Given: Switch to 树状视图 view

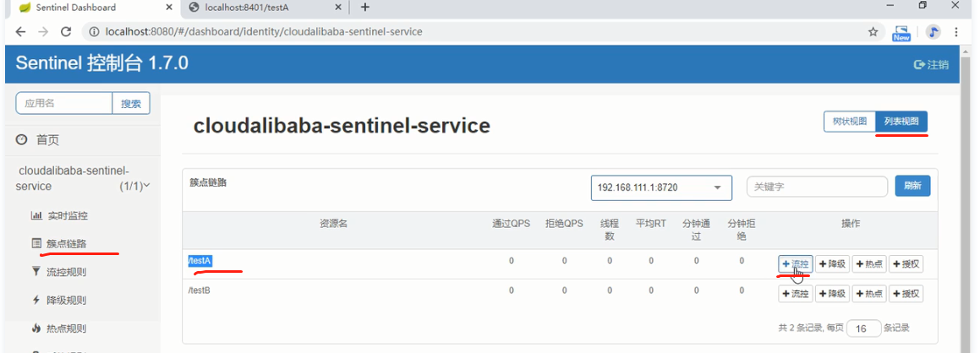Looking at the screenshot, I should pyautogui.click(x=850, y=122).
